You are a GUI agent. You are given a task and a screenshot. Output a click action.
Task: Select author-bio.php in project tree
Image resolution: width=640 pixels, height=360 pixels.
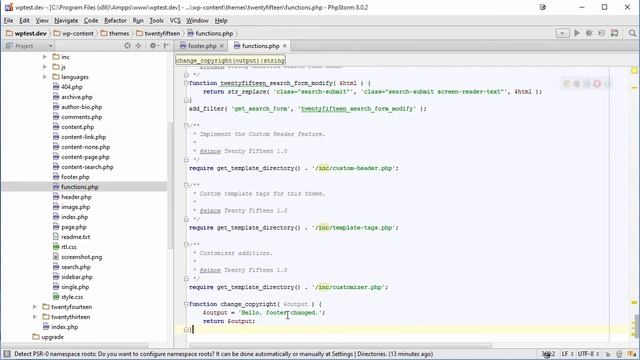click(81, 107)
